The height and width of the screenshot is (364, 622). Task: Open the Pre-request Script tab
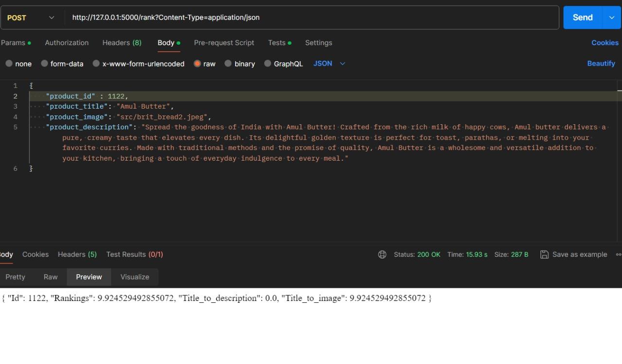[224, 43]
